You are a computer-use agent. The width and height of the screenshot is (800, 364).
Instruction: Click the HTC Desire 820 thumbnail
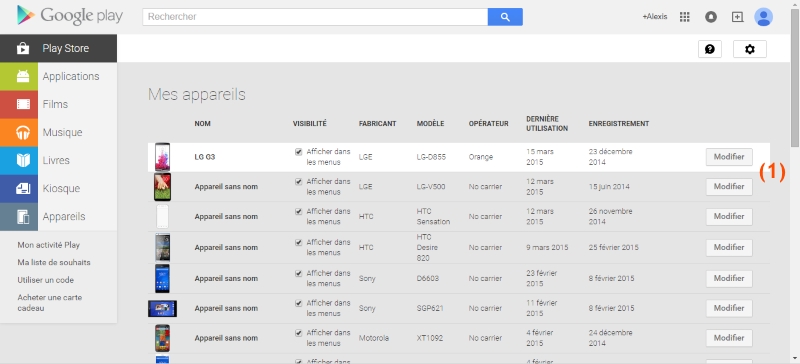click(x=162, y=247)
